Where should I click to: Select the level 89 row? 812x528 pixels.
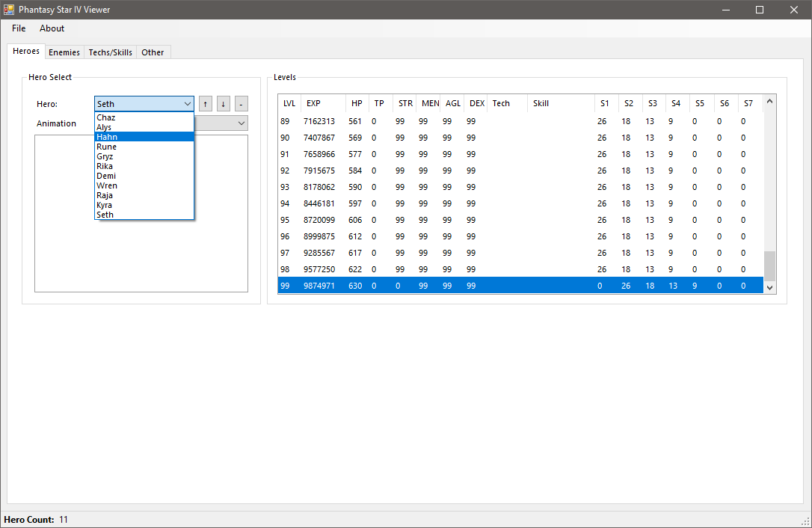[520, 121]
